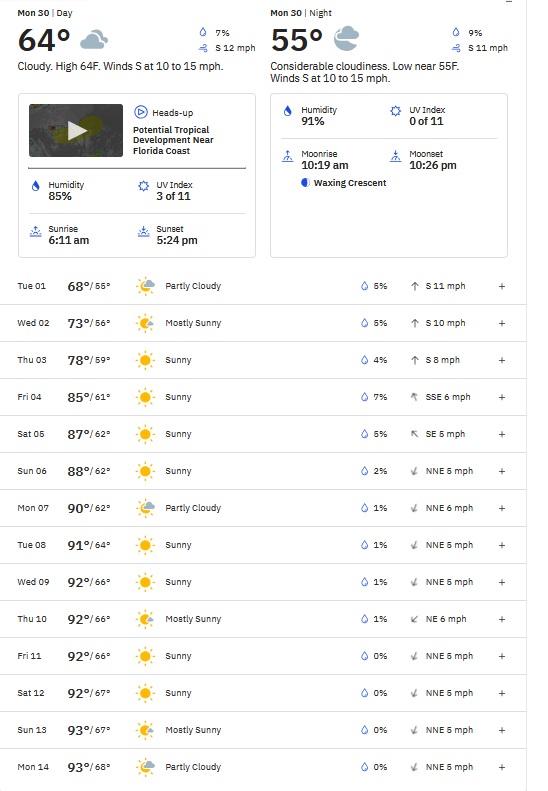Click the Moonset icon in night card
Screen dimensions: 548x791
point(396,156)
